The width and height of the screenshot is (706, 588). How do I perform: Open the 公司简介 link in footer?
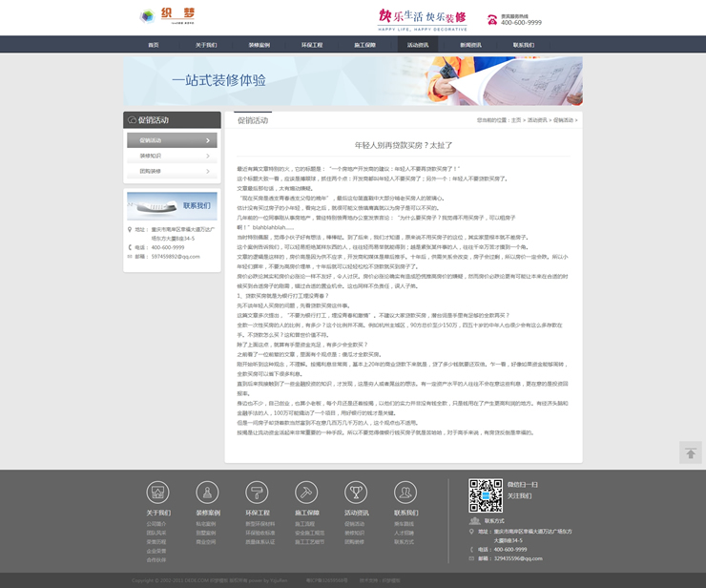coord(156,524)
